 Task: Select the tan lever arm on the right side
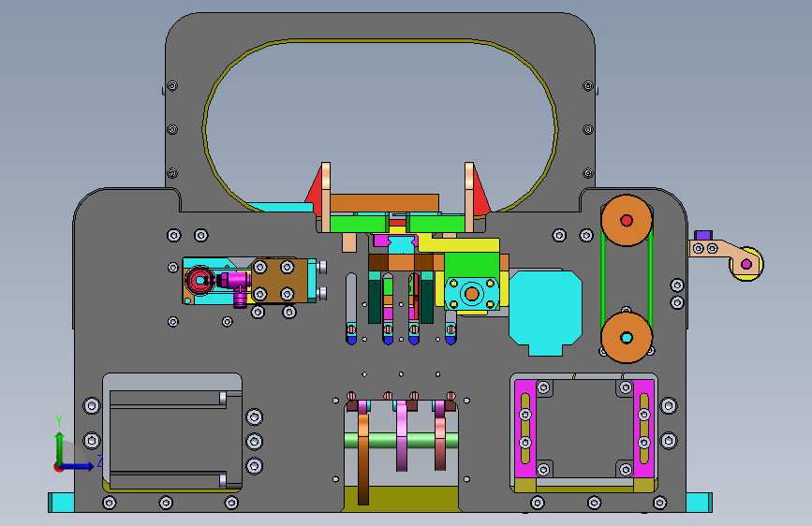pos(722,255)
